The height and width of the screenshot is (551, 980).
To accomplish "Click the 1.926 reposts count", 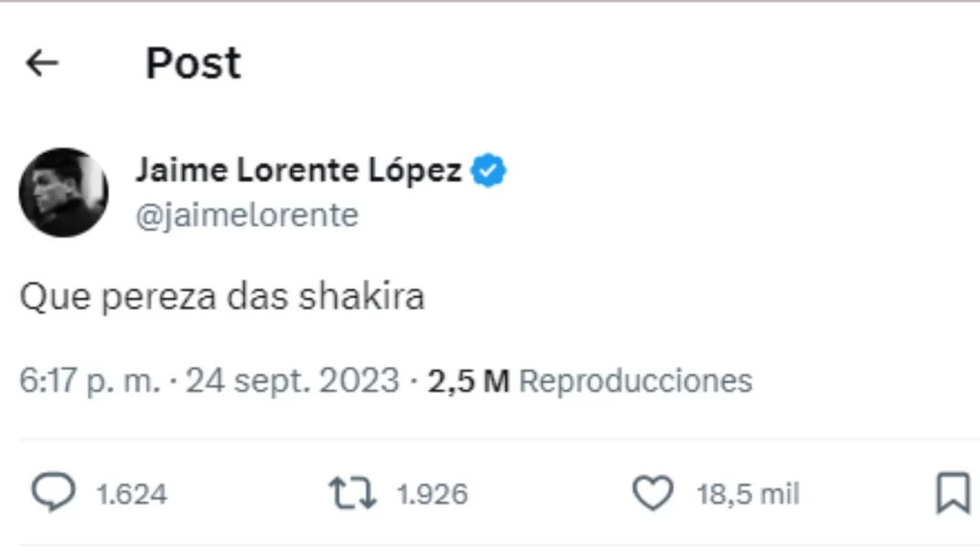I will tap(433, 495).
